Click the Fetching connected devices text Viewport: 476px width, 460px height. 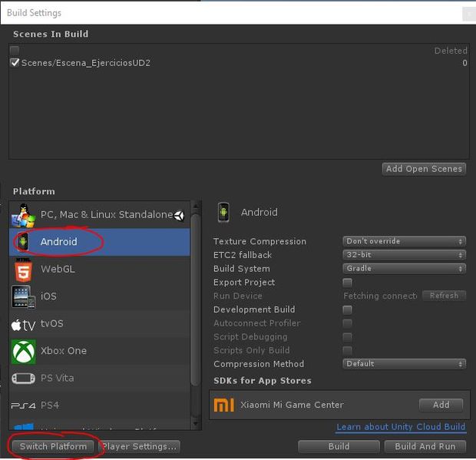tap(380, 296)
